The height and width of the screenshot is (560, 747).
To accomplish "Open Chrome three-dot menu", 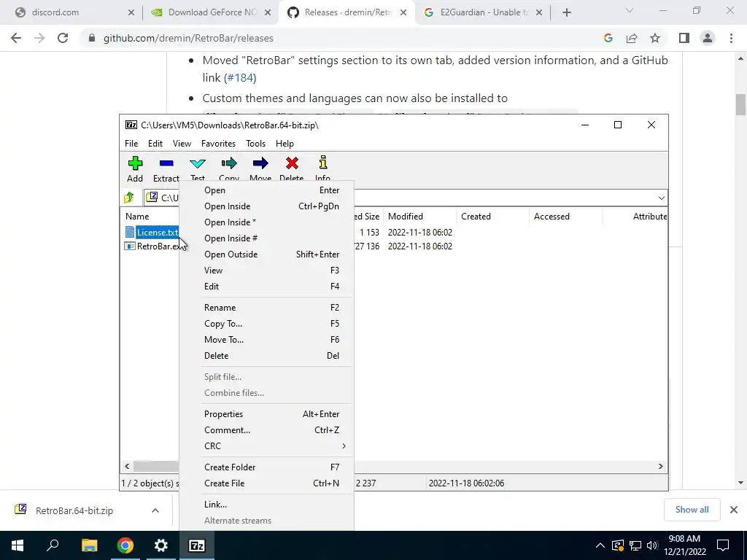I will [x=731, y=38].
